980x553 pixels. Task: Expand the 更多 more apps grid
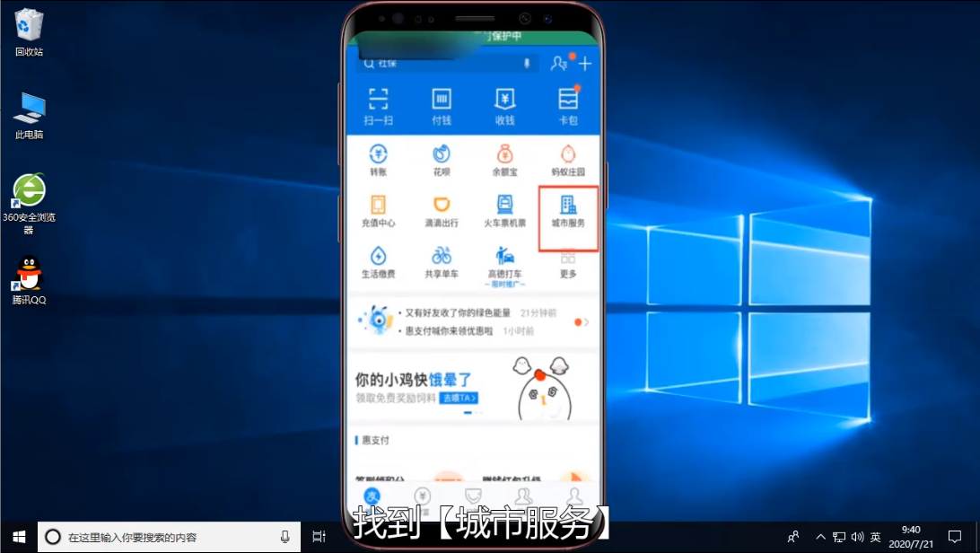pos(567,261)
